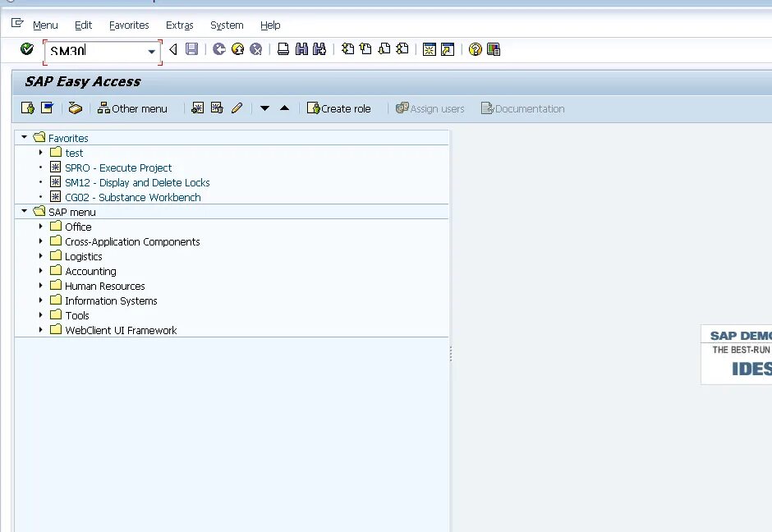Open the Help menu

click(x=270, y=25)
